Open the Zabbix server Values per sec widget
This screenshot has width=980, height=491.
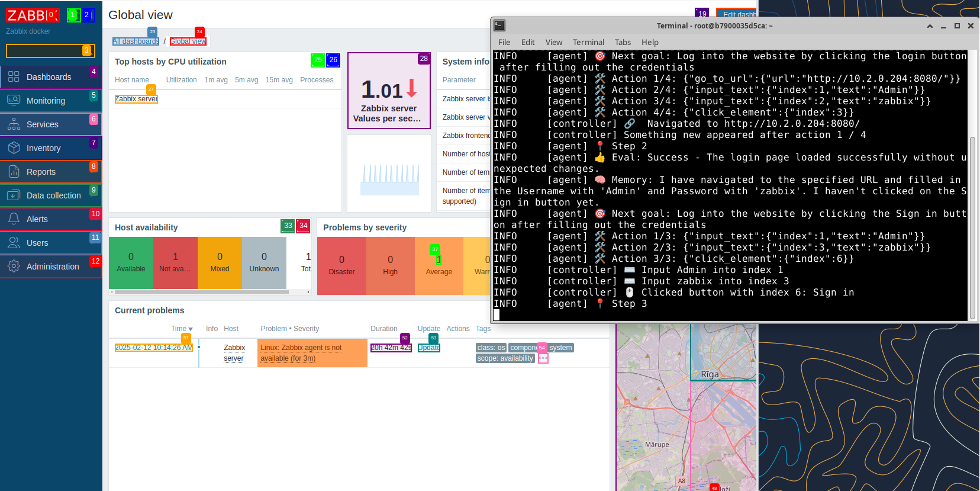[389, 91]
